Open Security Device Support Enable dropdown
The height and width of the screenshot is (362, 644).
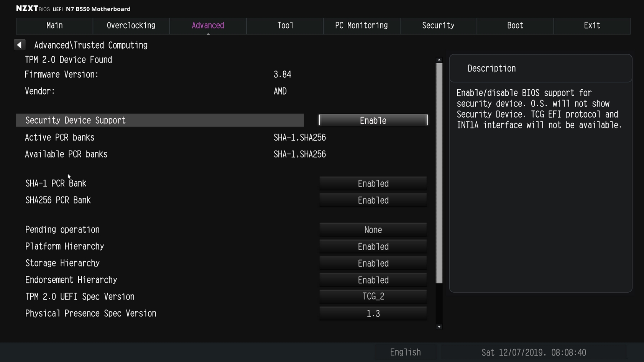point(373,120)
